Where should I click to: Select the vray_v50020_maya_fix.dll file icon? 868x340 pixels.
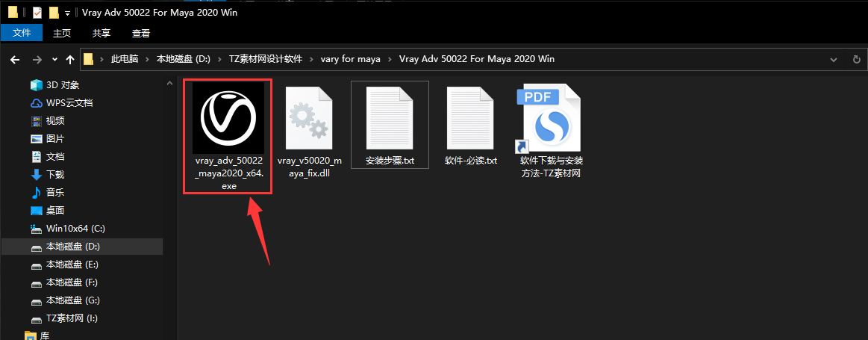(309, 117)
